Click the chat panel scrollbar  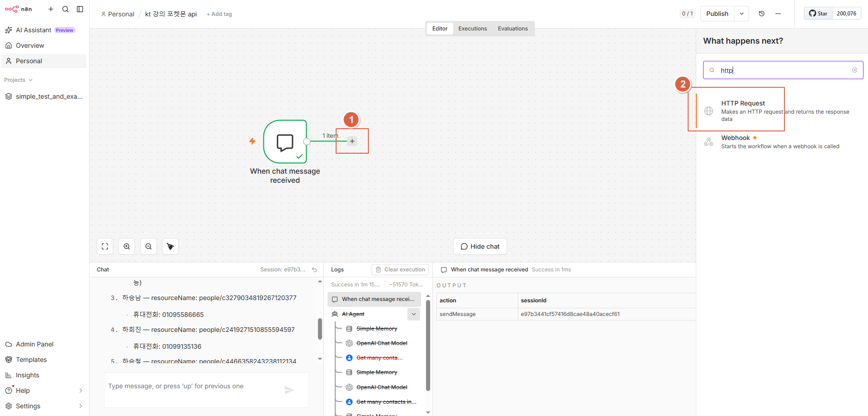pos(320,328)
